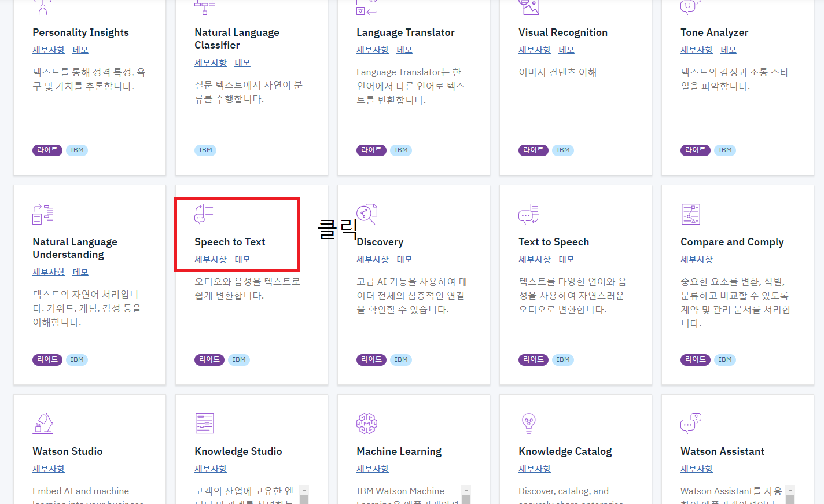Image resolution: width=824 pixels, height=504 pixels.
Task: Click 라이트 tag on Personality Insights card
Action: (x=47, y=150)
